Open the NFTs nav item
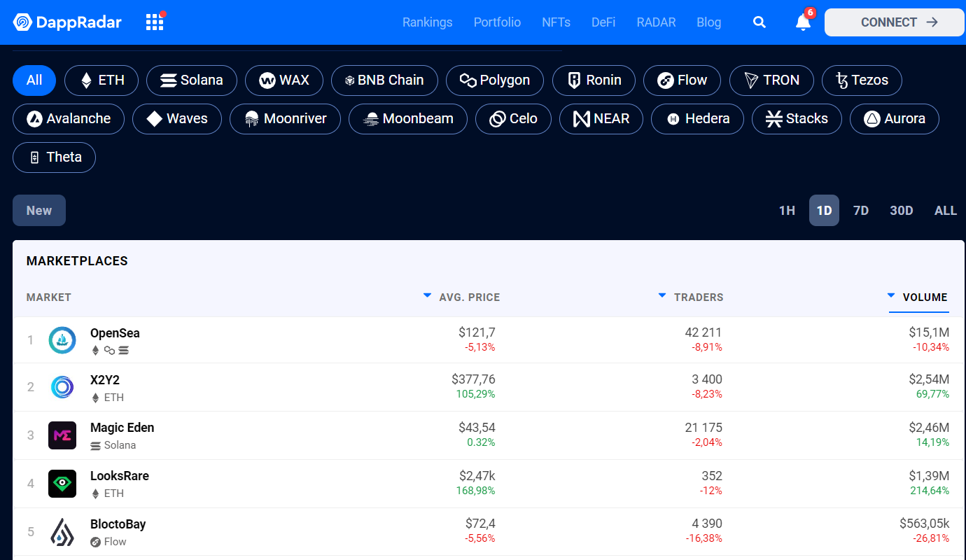Viewport: 966px width, 560px height. (556, 22)
